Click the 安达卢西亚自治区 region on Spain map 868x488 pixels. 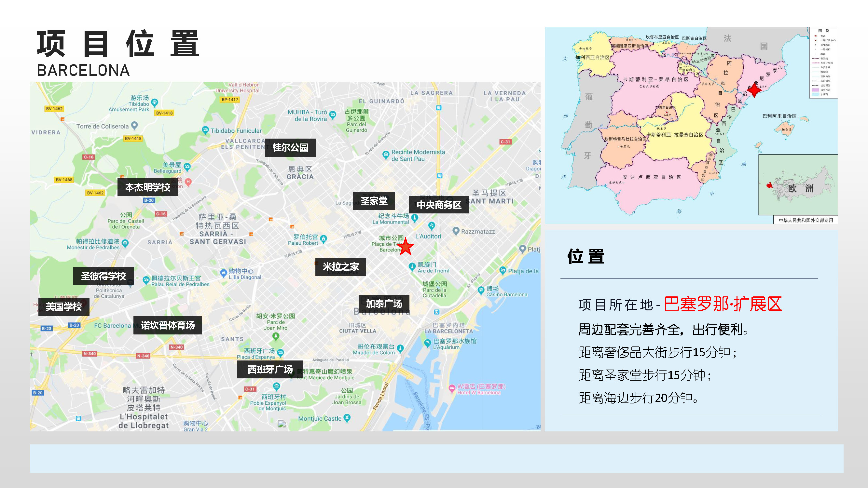(x=652, y=177)
